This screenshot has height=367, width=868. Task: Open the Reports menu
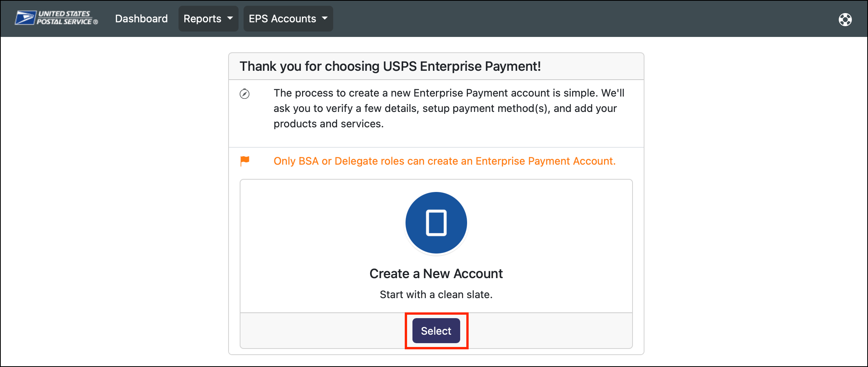203,18
